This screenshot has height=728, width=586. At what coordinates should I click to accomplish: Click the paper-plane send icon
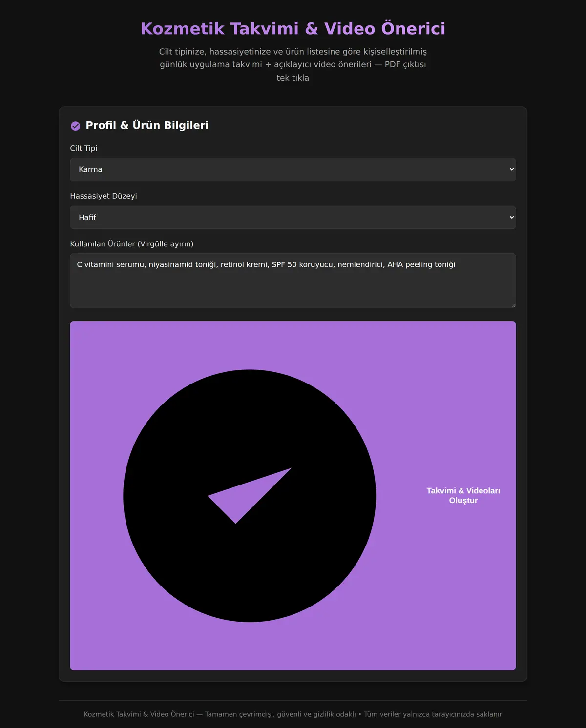[x=250, y=496]
